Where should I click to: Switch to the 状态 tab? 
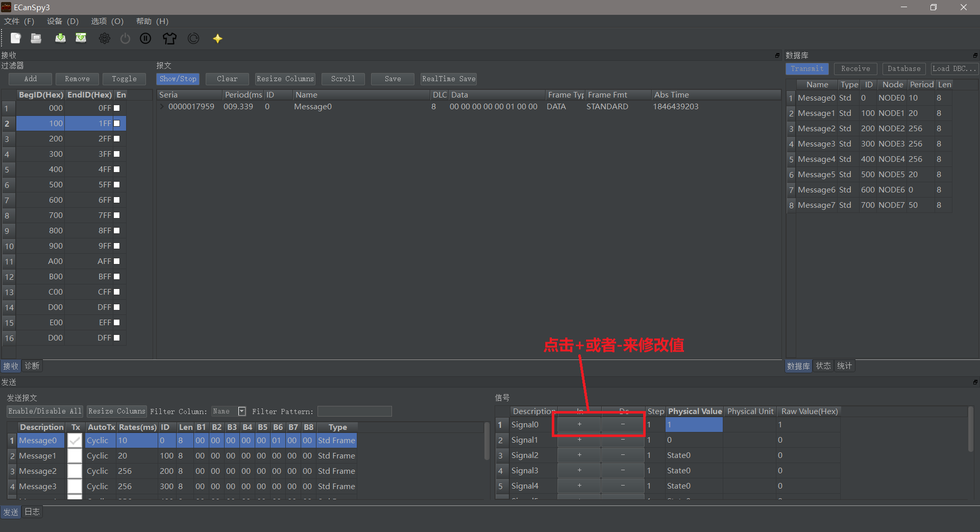[x=823, y=366]
